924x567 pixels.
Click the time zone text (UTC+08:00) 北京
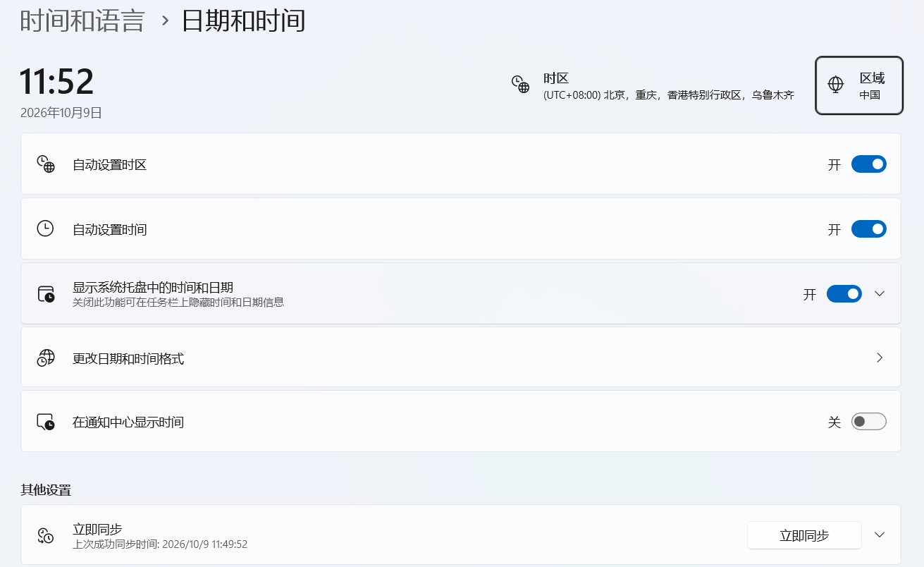(x=669, y=95)
